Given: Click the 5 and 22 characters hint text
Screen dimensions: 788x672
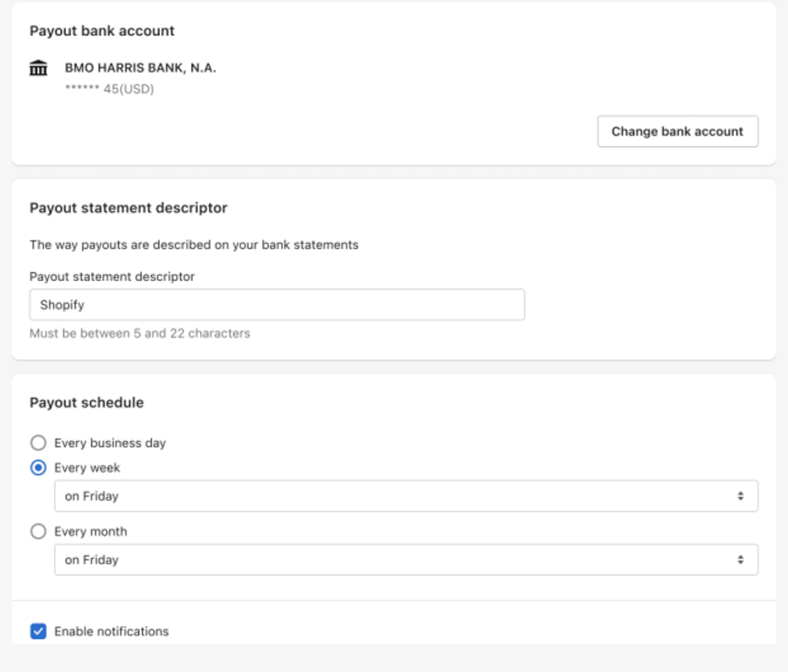Looking at the screenshot, I should point(139,333).
